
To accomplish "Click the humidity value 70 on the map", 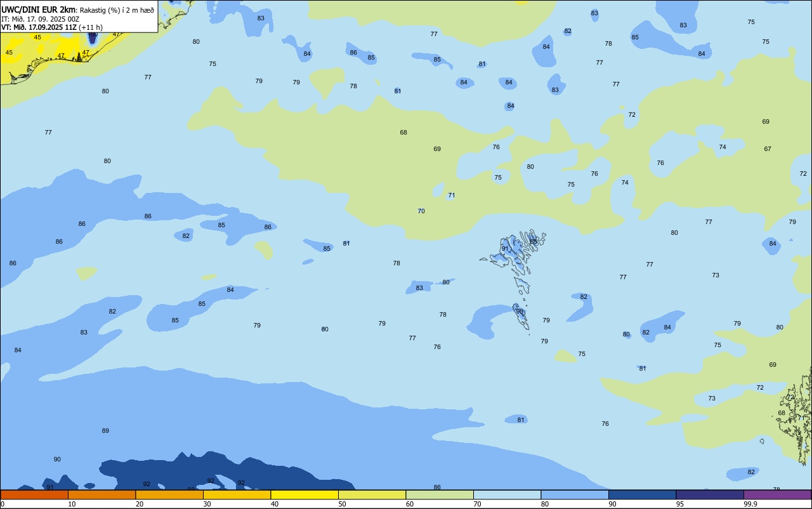I will pyautogui.click(x=421, y=211).
